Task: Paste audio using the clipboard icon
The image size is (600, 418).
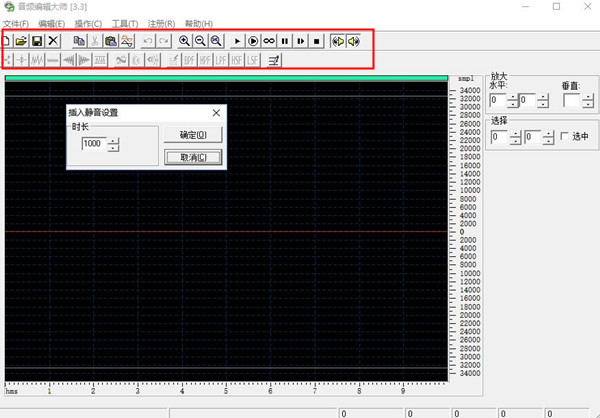Action: 111,41
